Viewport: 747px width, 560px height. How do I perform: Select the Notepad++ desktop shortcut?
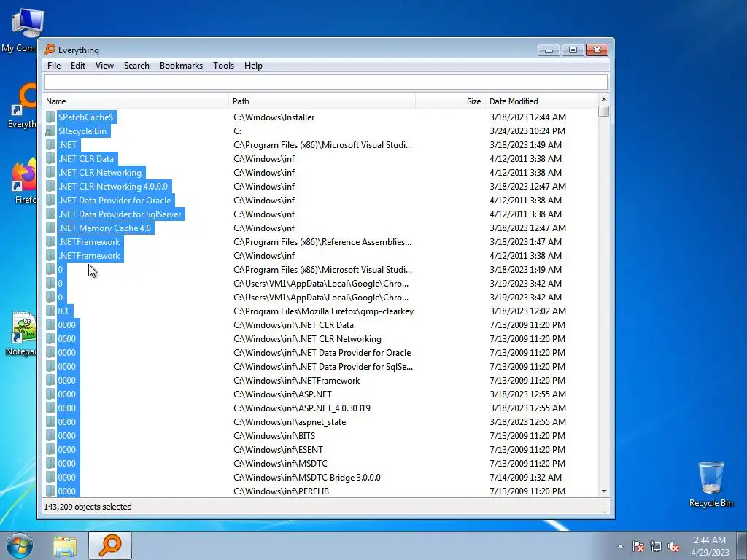tap(21, 334)
